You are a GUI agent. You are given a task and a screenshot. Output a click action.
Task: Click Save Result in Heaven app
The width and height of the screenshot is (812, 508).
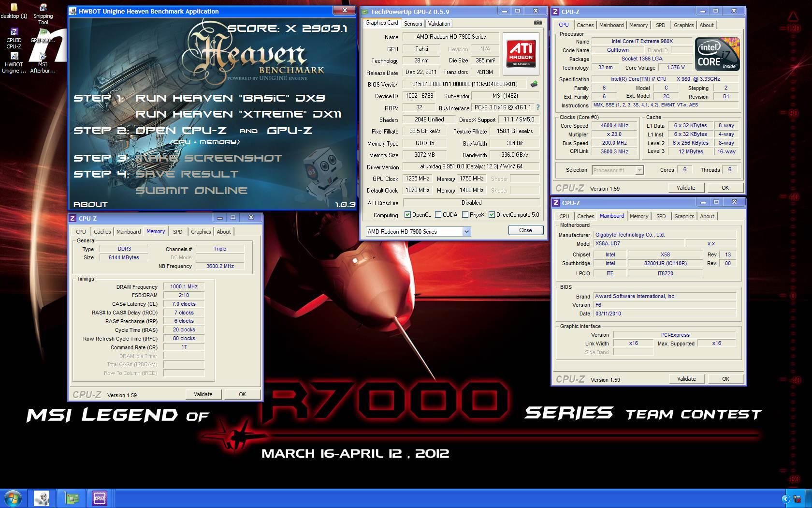click(x=187, y=174)
